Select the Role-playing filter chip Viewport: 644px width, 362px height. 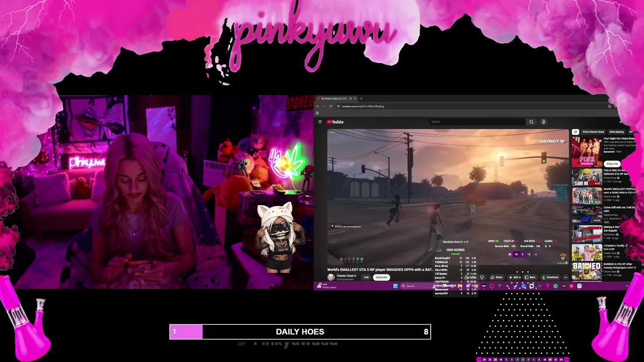click(616, 132)
